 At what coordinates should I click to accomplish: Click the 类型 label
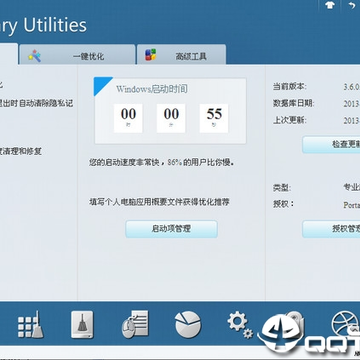[282, 188]
